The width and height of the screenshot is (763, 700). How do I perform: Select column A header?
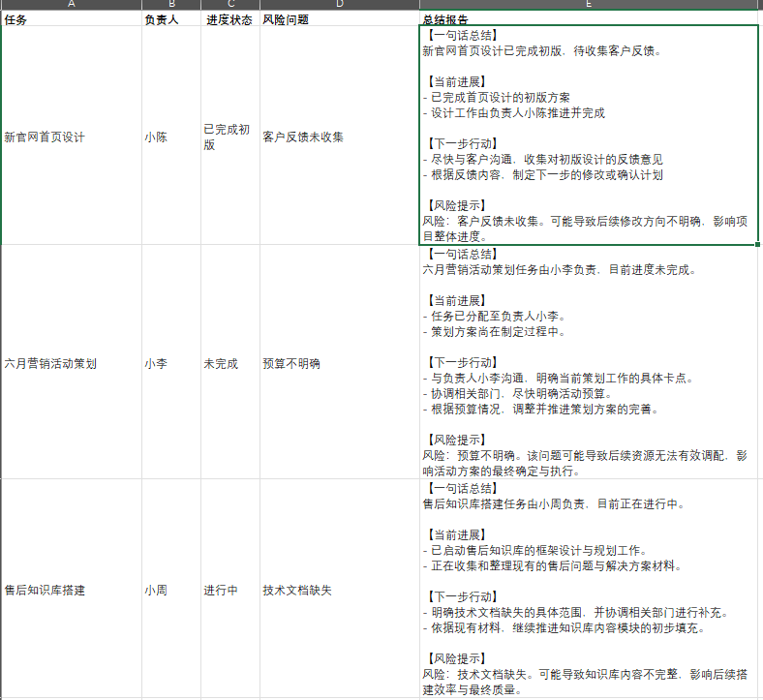pyautogui.click(x=72, y=5)
